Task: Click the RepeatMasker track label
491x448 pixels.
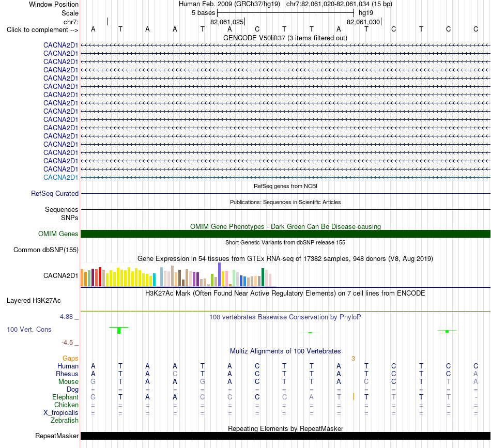Action: (x=57, y=436)
